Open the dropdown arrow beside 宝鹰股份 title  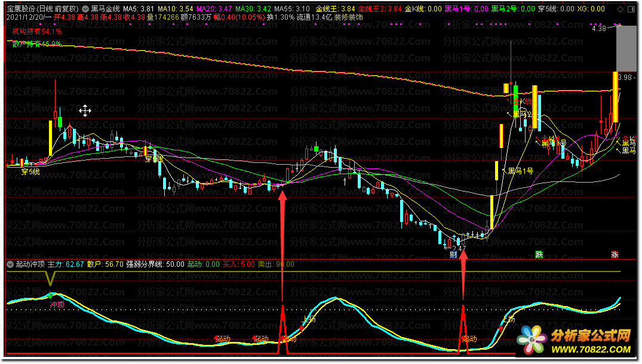tap(85, 8)
